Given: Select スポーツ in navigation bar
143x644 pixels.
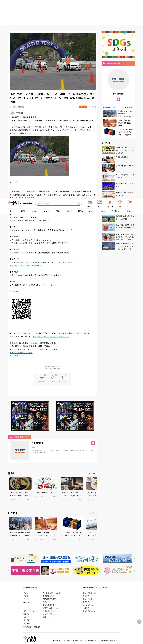Looking at the screenshot, I should click(x=69, y=211).
